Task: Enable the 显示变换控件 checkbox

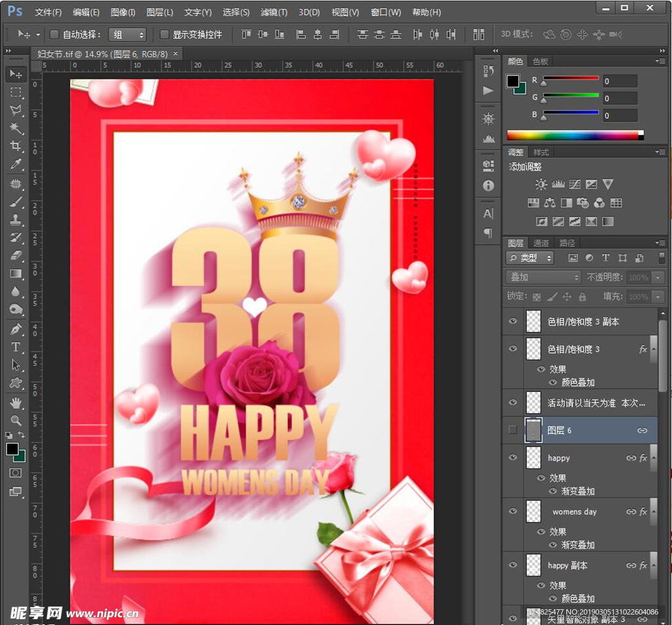Action: click(x=165, y=34)
